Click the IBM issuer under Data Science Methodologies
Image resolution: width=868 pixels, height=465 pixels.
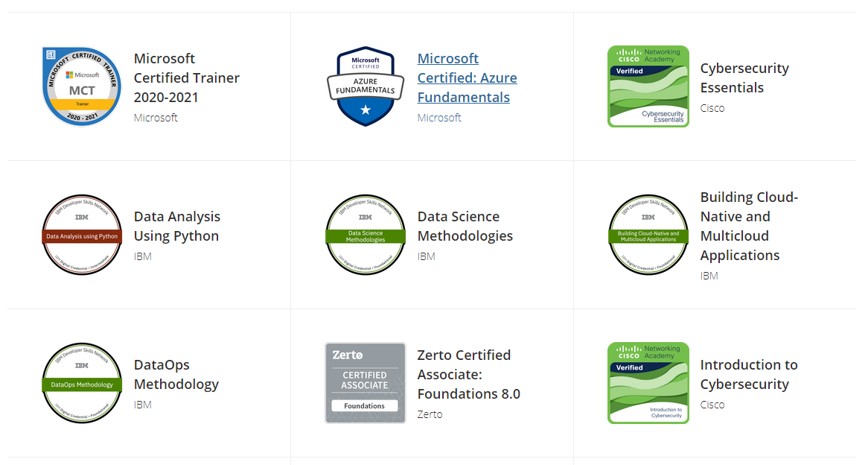(427, 256)
